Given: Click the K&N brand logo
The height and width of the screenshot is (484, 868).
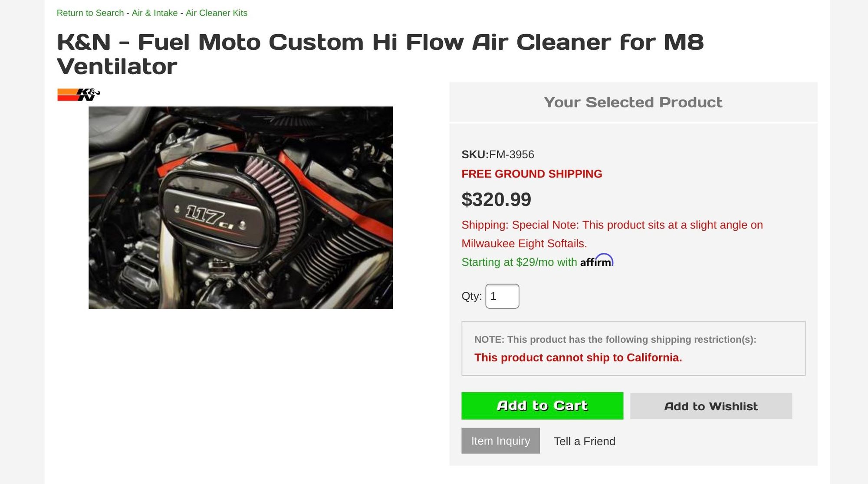Looking at the screenshot, I should point(79,95).
